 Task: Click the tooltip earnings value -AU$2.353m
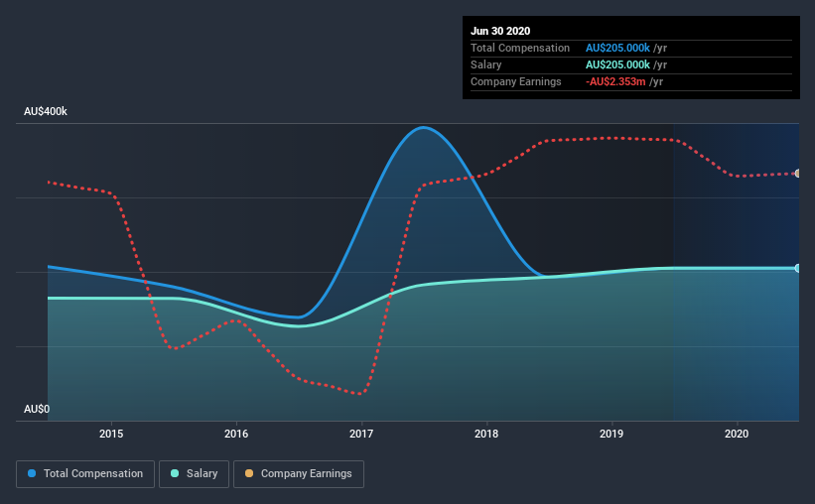tap(615, 81)
